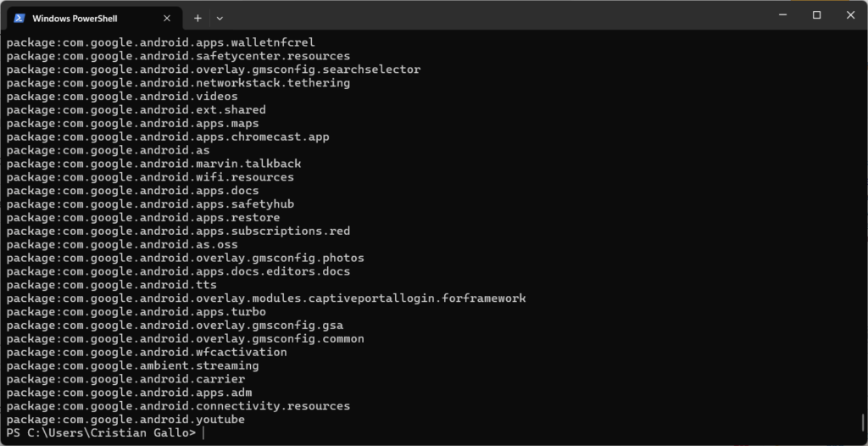Click the PowerShell icon in the tab
Screen dimensions: 868x446
pos(19,18)
